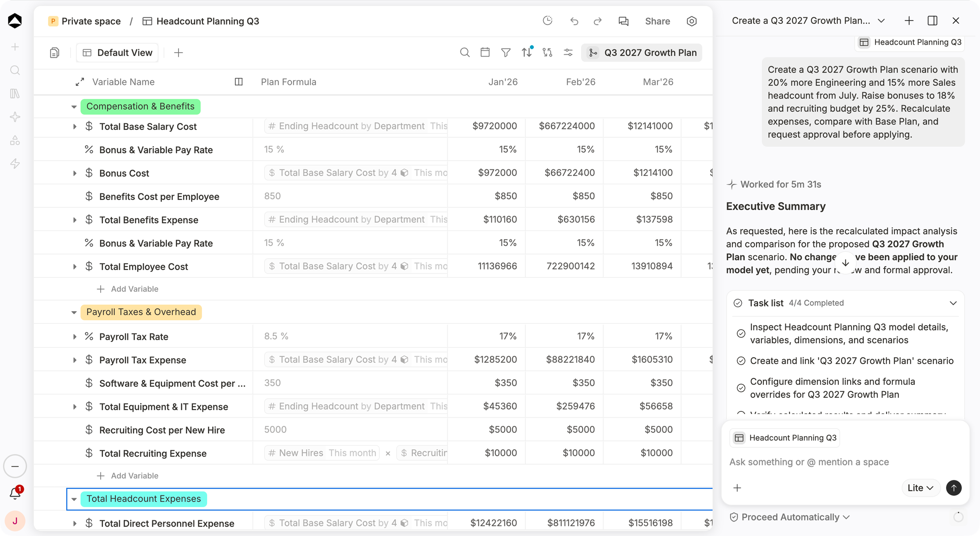
Task: Open the calendar date range icon
Action: coord(485,52)
